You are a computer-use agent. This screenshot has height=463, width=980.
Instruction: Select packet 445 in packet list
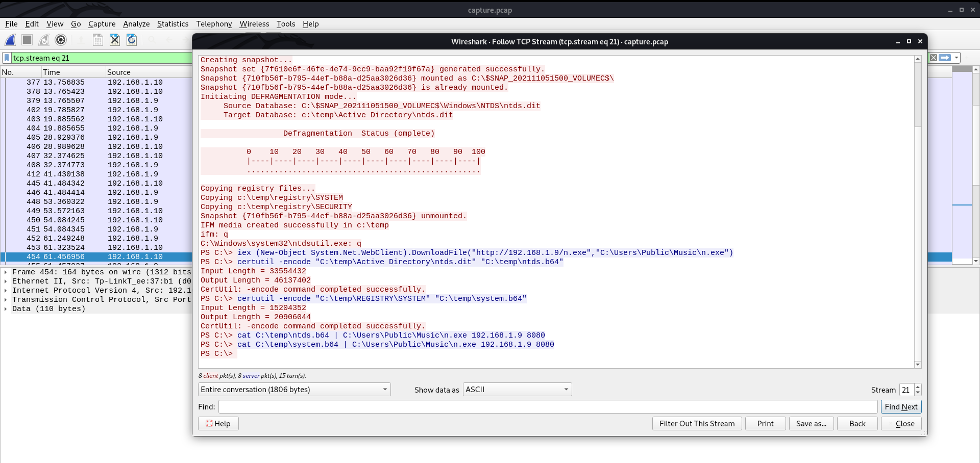(x=97, y=183)
